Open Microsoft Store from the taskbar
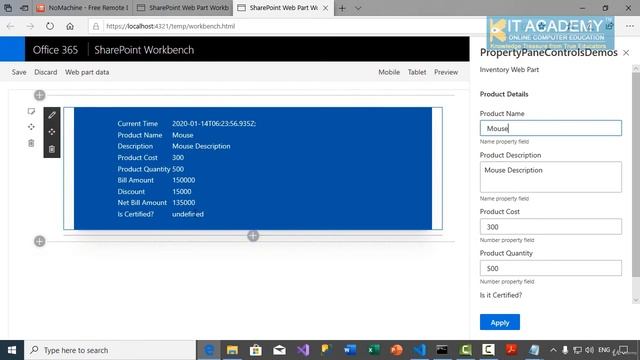This screenshot has width=640, height=360. click(256, 350)
